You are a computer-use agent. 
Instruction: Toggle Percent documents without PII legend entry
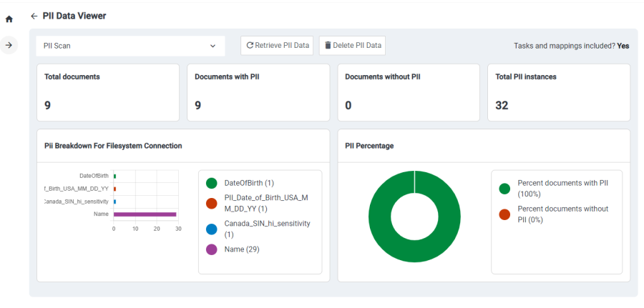coord(504,214)
